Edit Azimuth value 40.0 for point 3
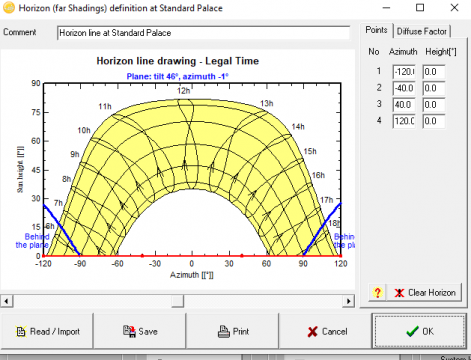The height and width of the screenshot is (360, 471). (x=404, y=105)
